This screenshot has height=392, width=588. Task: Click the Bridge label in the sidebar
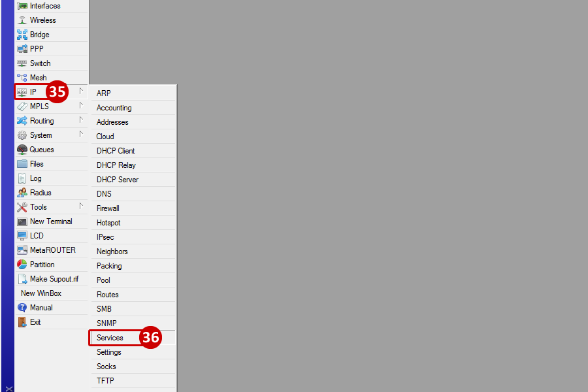pos(39,35)
